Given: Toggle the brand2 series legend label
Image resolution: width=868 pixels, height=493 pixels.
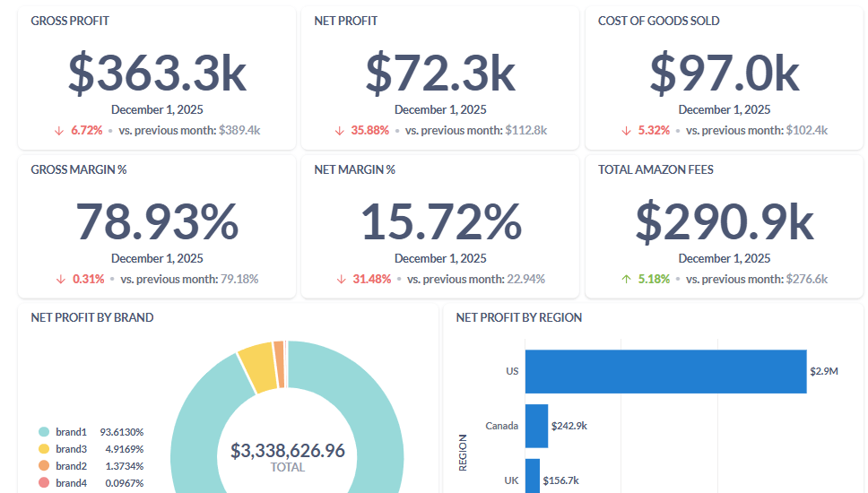Looking at the screenshot, I should point(71,466).
